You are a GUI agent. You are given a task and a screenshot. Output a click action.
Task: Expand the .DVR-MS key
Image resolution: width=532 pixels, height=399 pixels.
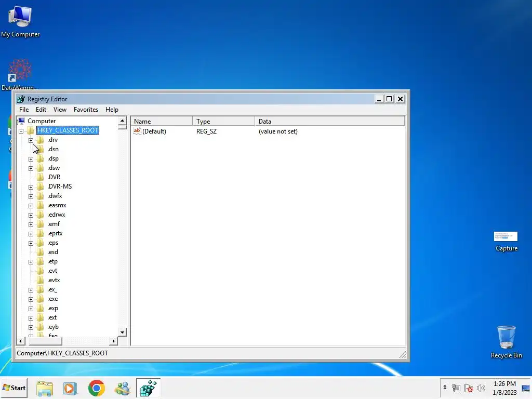coord(31,187)
